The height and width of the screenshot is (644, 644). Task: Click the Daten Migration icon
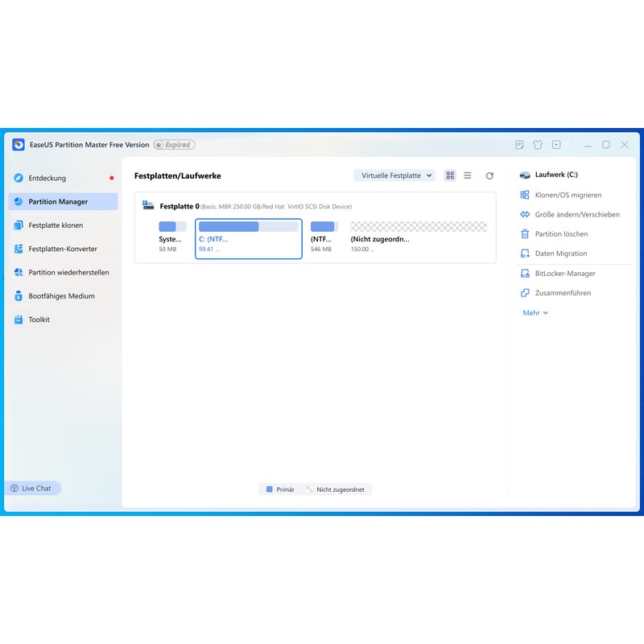point(525,254)
